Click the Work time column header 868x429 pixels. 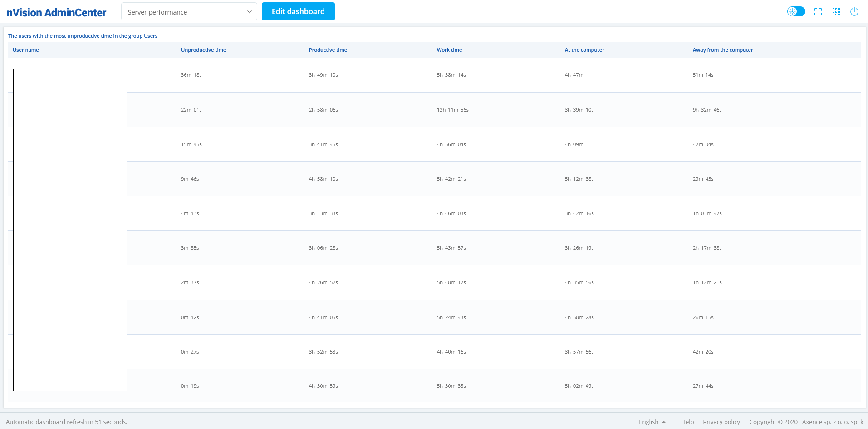449,50
